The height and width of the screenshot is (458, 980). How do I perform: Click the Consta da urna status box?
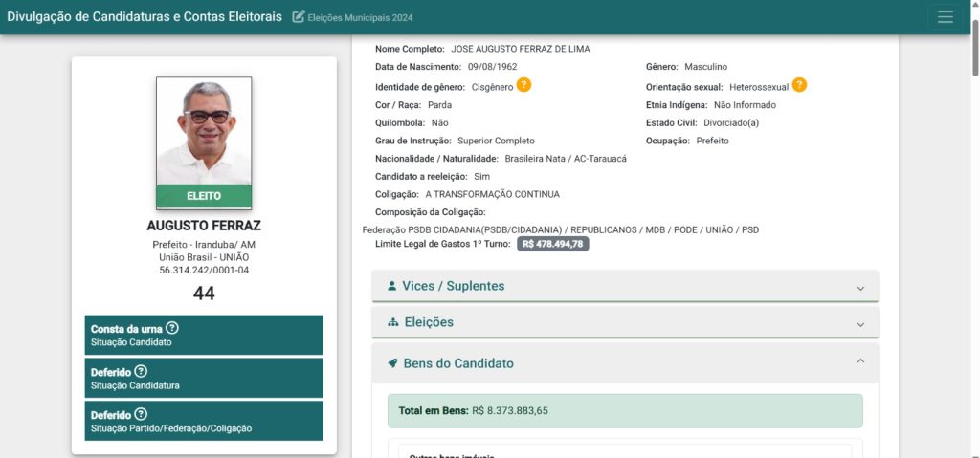coord(204,335)
